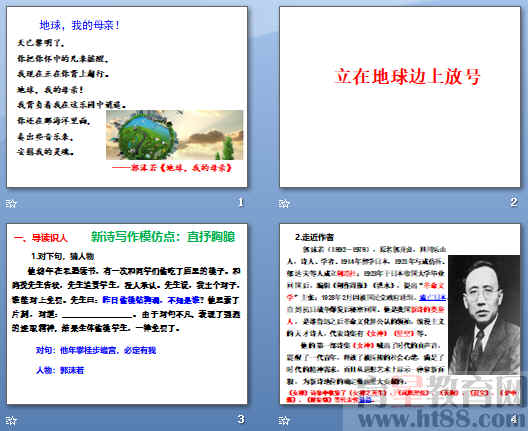528x431 pixels.
Task: Click animation star icon under slide 1
Action: [11, 203]
